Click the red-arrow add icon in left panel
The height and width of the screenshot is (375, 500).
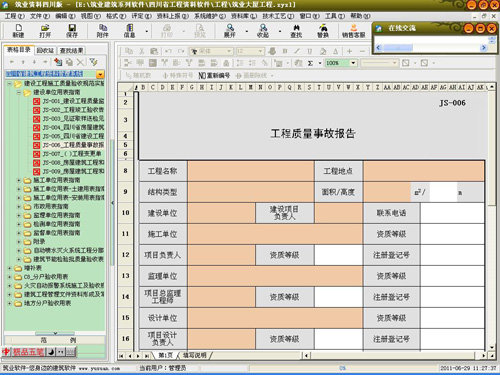tap(58, 62)
